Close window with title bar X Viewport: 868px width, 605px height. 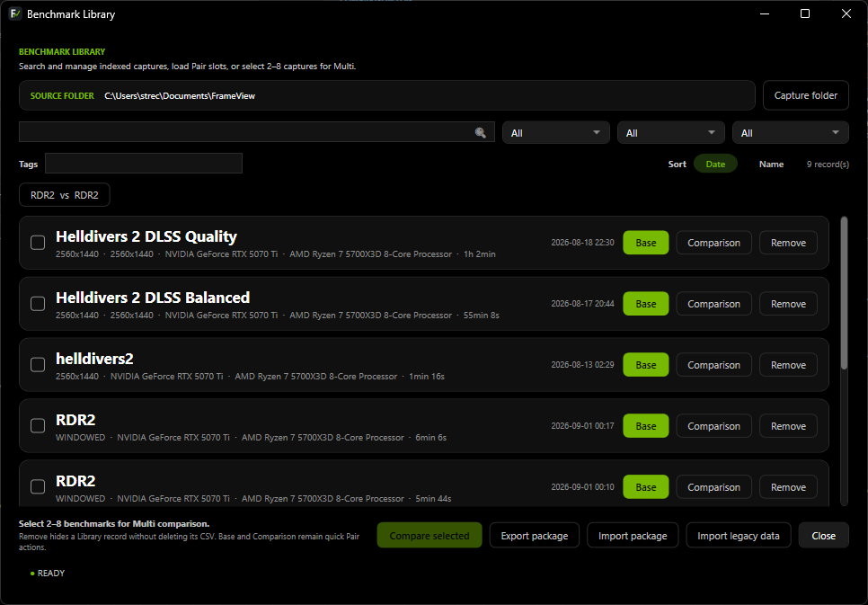pos(846,13)
